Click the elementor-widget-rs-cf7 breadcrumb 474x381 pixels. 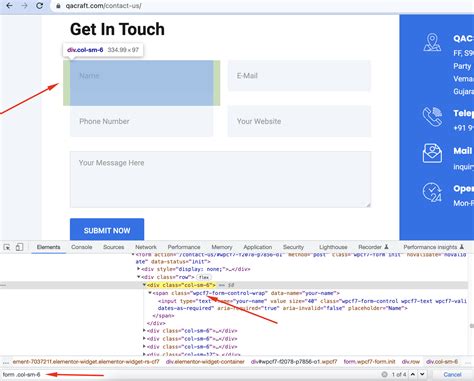(86, 362)
